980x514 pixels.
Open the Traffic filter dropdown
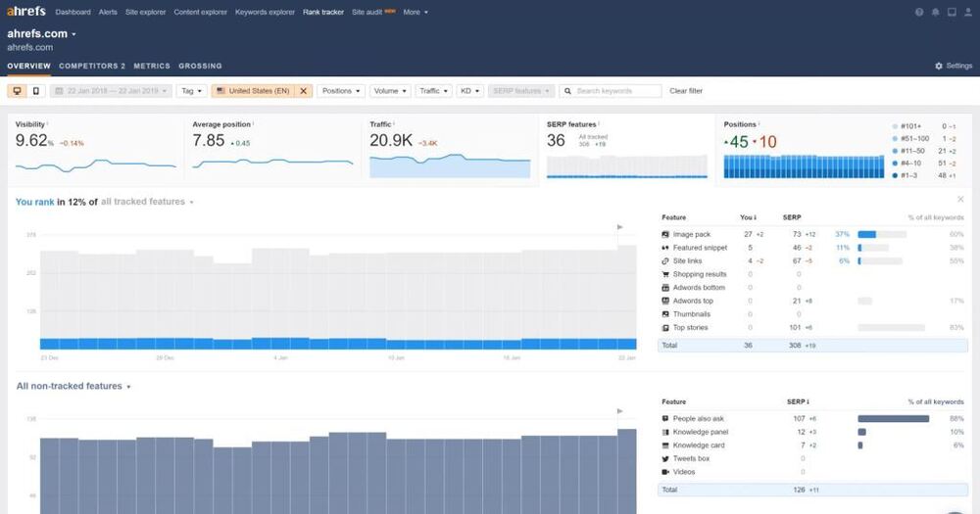(x=433, y=91)
